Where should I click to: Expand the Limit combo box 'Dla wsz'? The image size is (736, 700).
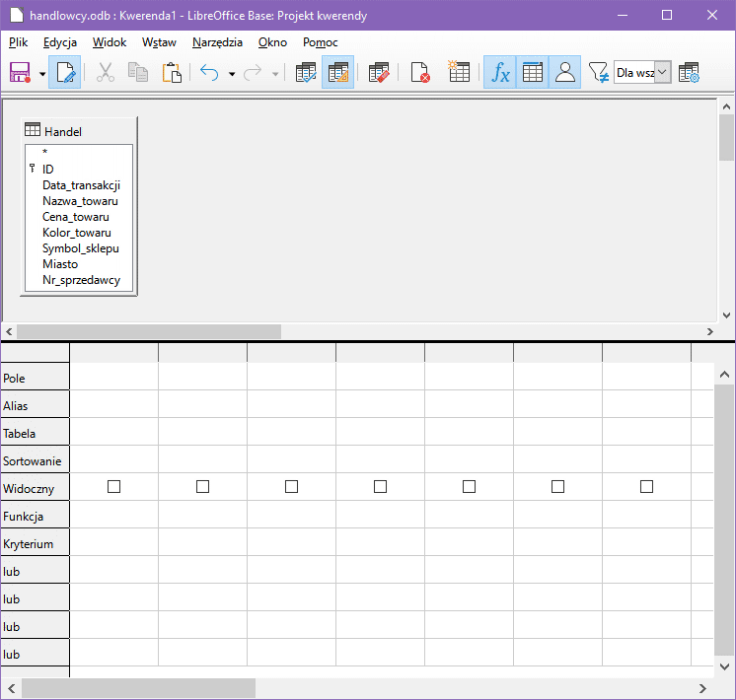point(662,73)
